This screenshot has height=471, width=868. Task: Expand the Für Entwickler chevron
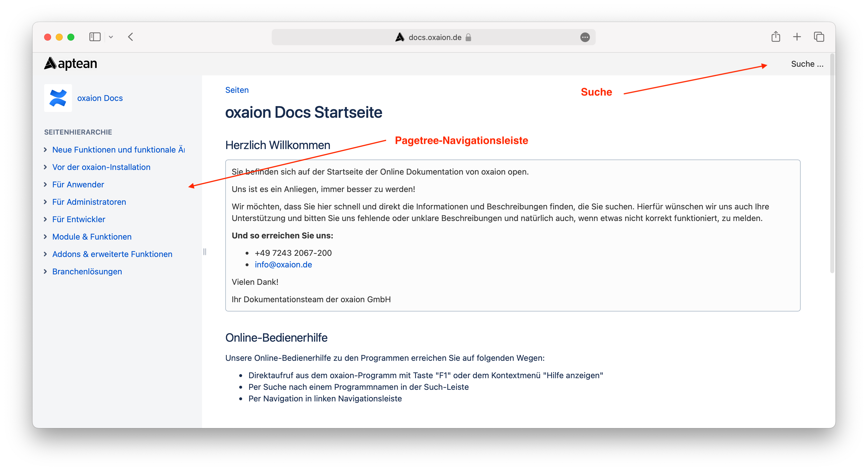46,219
